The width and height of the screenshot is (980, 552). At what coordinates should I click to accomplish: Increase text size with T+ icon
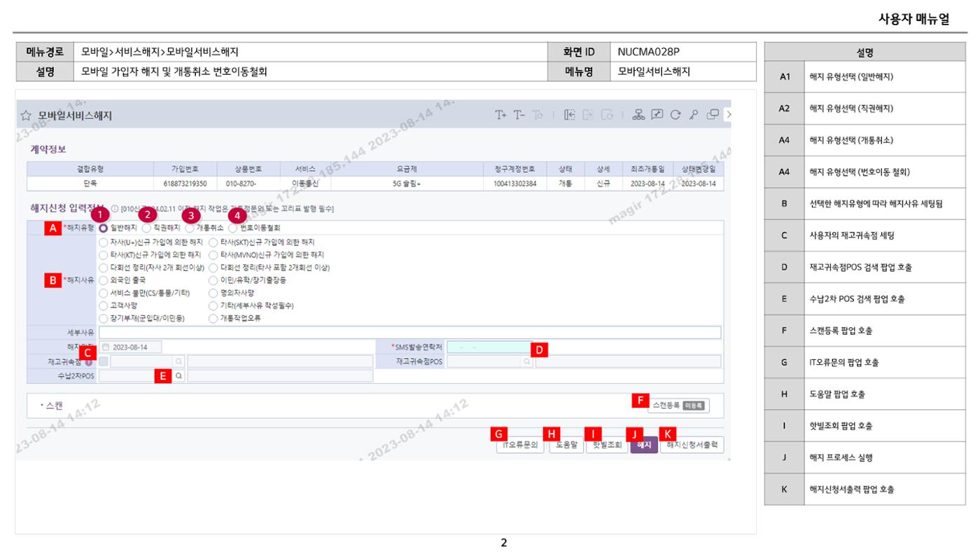pos(500,115)
